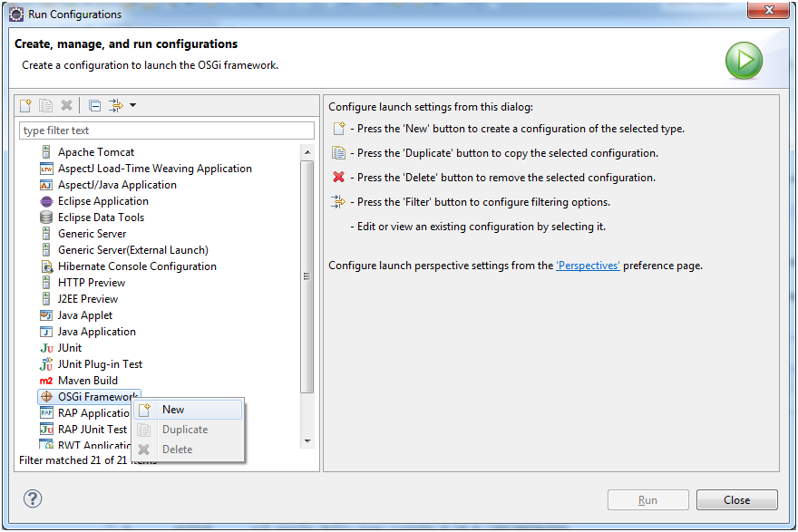
Task: Choose Duplicate in the context menu
Action: [188, 430]
